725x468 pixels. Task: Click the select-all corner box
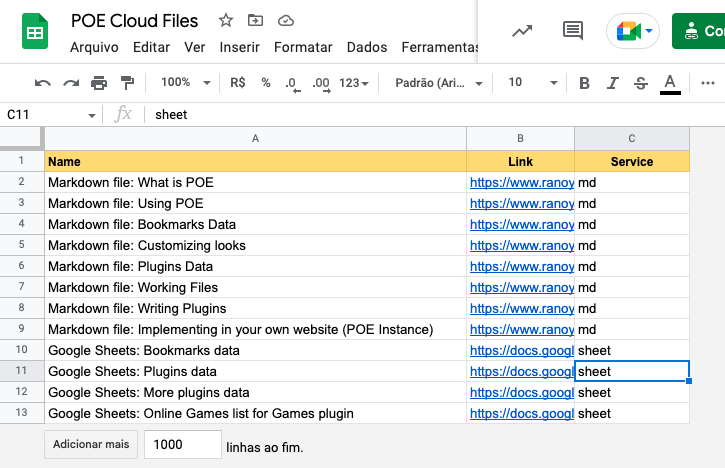tap(21, 138)
